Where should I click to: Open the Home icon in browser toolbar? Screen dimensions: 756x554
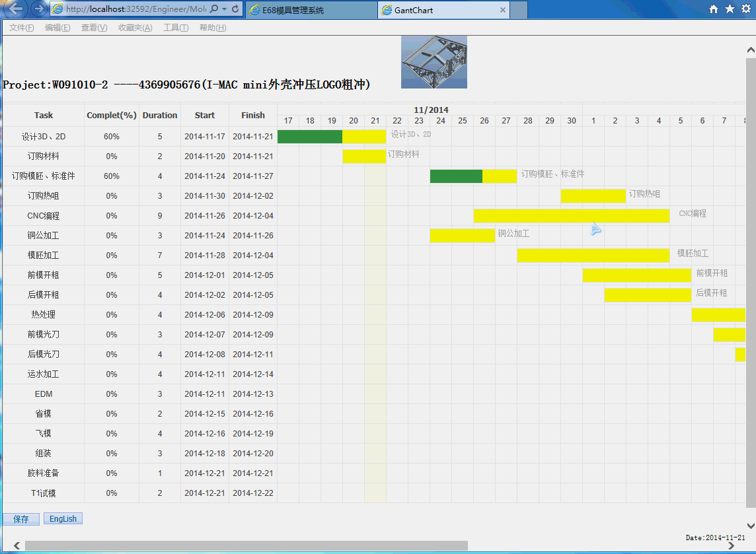click(714, 9)
